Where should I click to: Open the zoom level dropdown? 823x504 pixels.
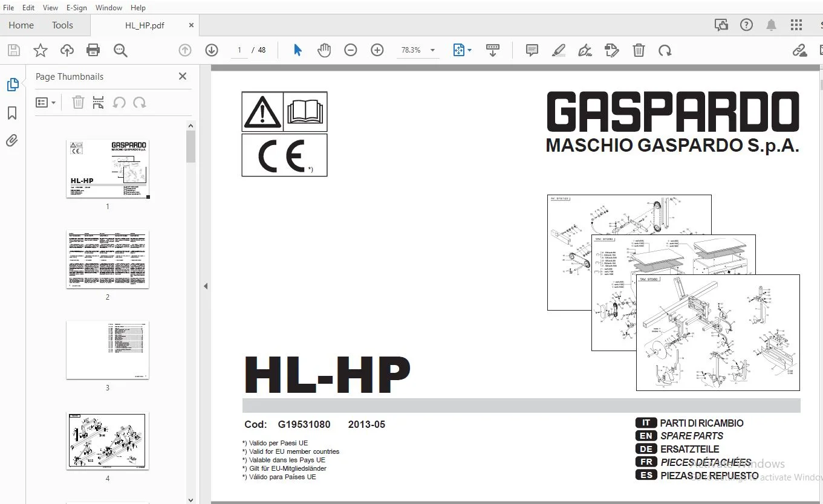point(433,51)
